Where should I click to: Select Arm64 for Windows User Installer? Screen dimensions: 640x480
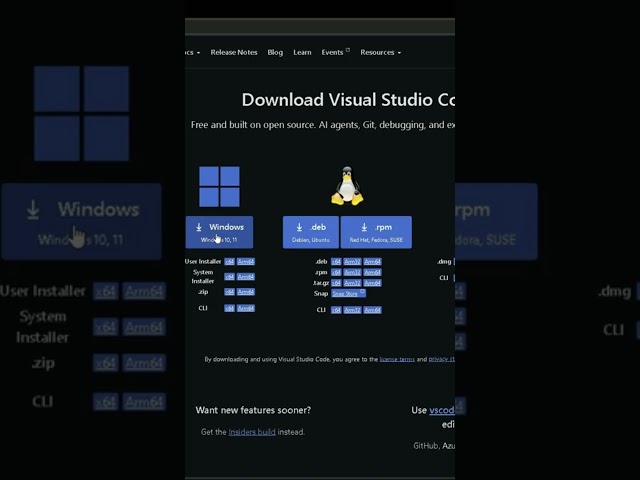(x=246, y=262)
